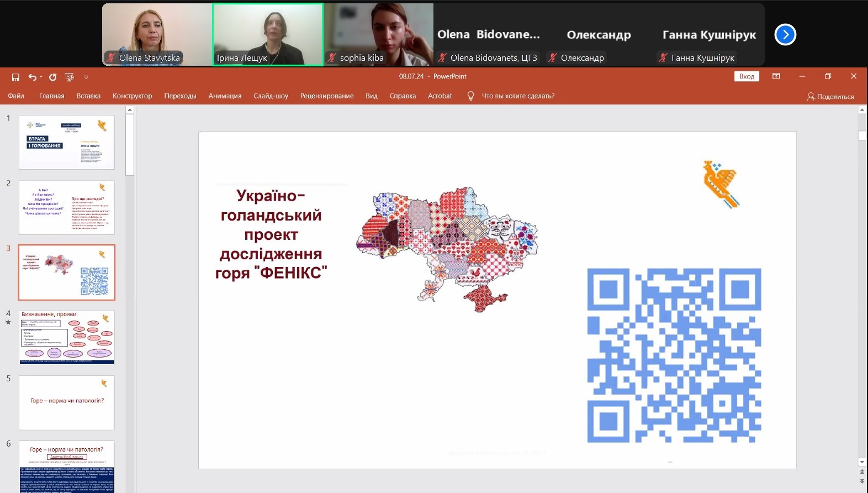The width and height of the screenshot is (868, 493).
Task: Click the Save icon in quick access toolbar
Action: [x=15, y=77]
